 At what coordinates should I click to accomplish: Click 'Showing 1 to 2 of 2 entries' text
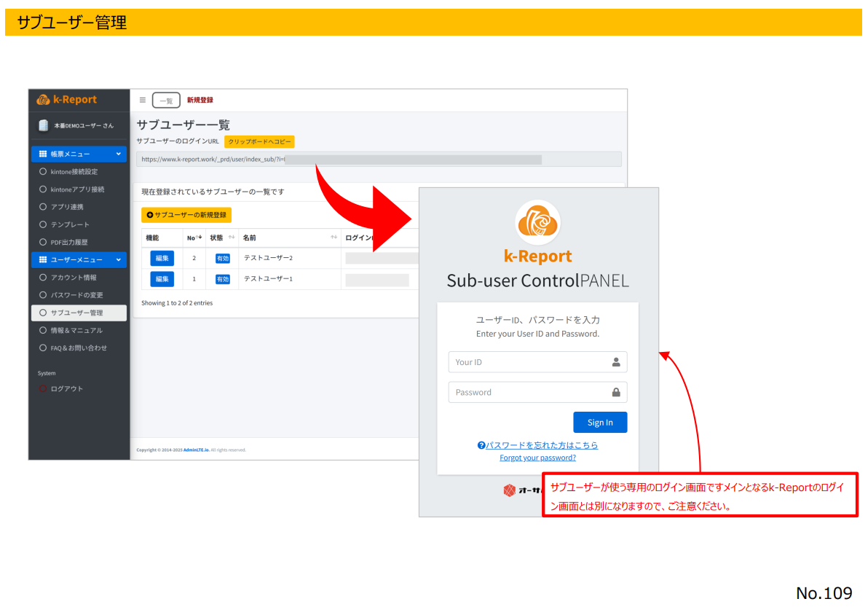177,303
